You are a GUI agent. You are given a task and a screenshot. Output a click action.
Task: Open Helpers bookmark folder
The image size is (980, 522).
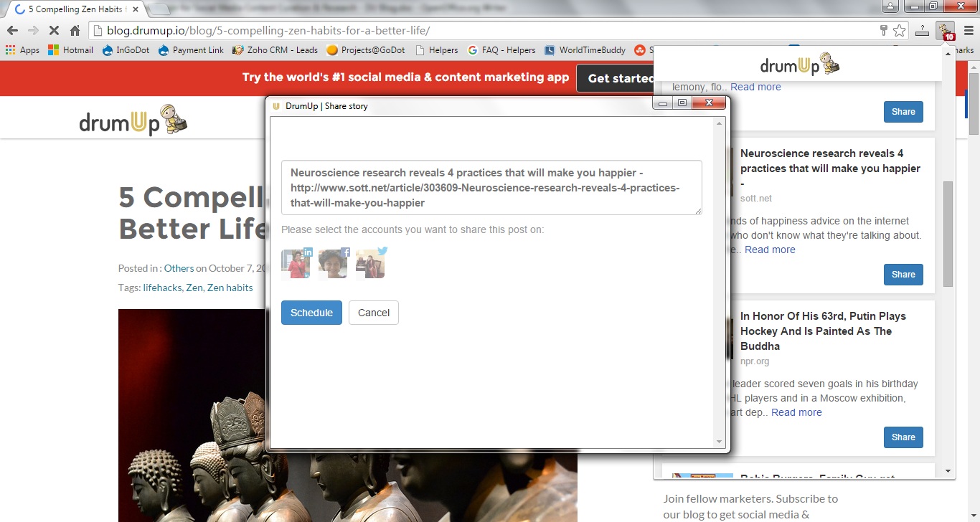(x=436, y=50)
